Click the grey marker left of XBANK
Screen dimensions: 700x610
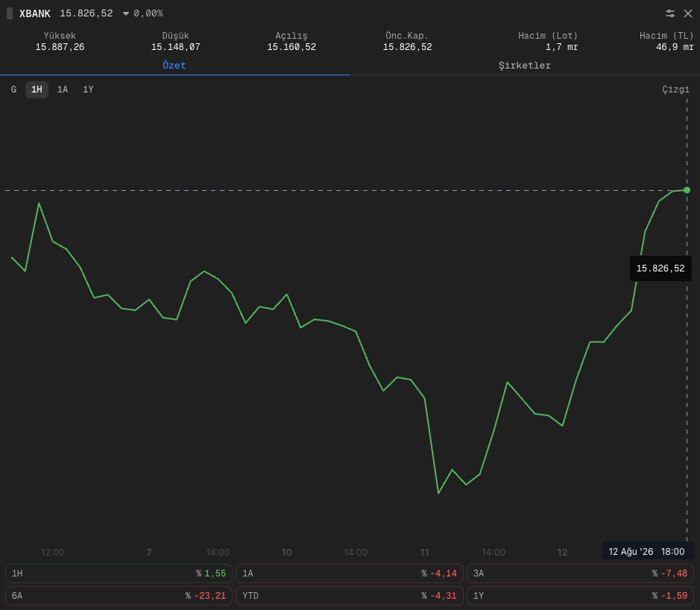(10, 13)
